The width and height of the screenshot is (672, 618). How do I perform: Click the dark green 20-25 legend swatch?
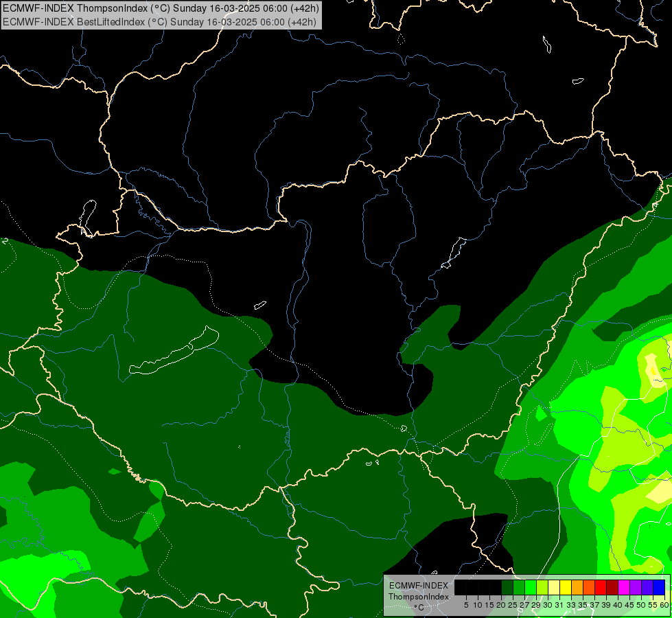[507, 587]
